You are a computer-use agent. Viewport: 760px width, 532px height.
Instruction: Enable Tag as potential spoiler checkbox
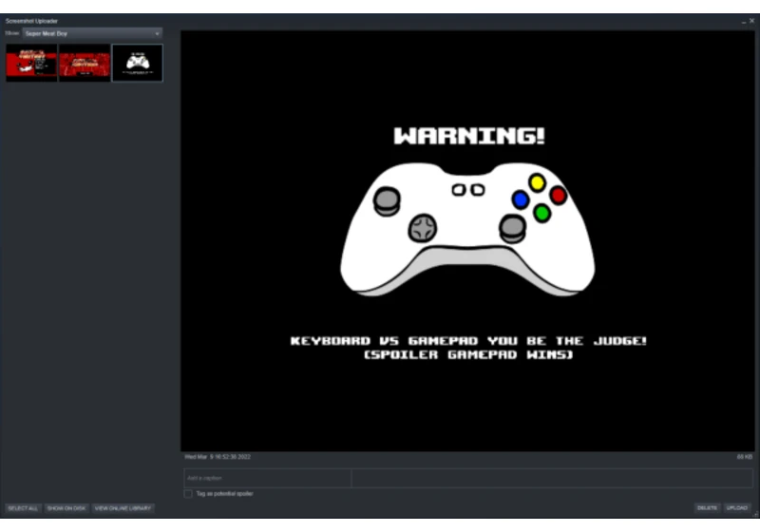click(188, 494)
